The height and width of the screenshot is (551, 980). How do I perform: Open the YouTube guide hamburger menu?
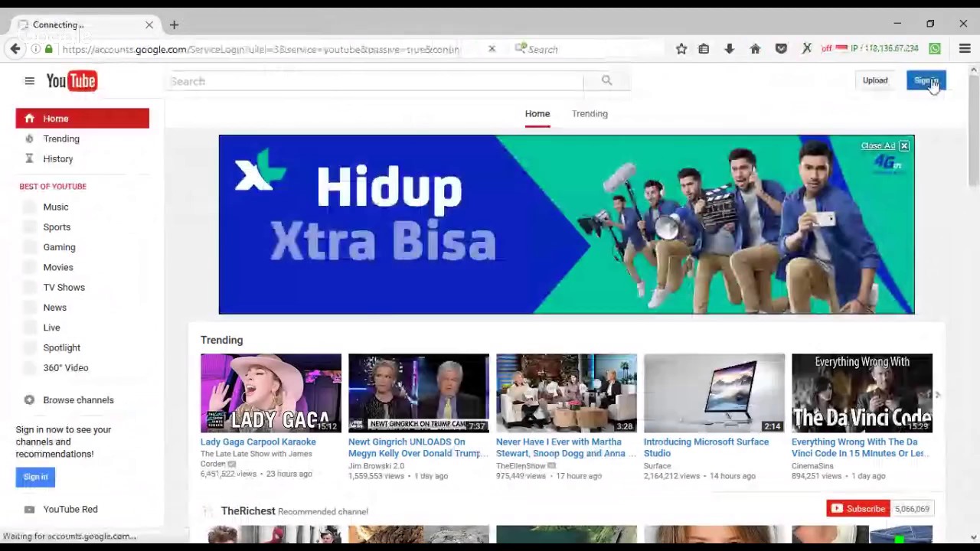tap(29, 81)
